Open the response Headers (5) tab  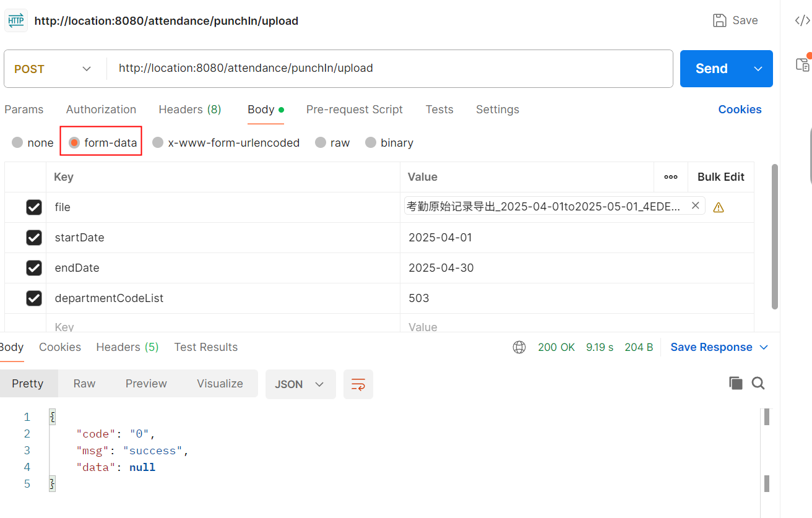click(x=127, y=347)
